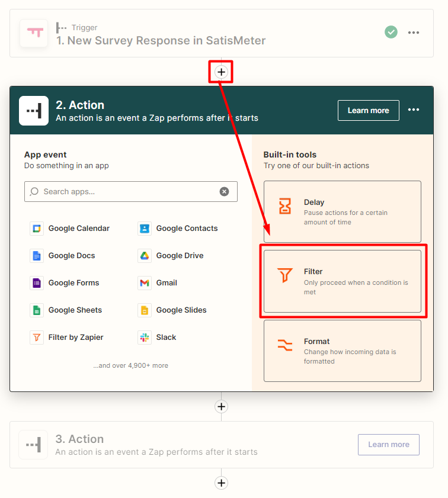Image resolution: width=448 pixels, height=498 pixels.
Task: Add a step with plus button below 2. Action
Action: click(221, 407)
